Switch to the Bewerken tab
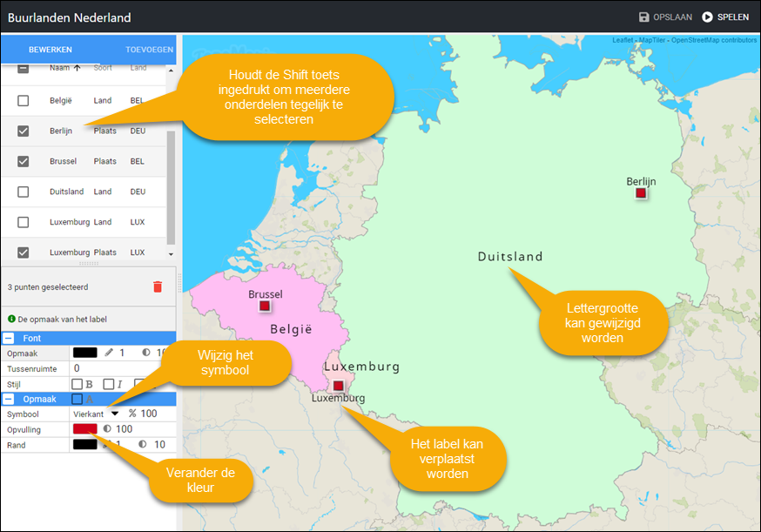Screen dimensions: 761x532 [x=51, y=50]
